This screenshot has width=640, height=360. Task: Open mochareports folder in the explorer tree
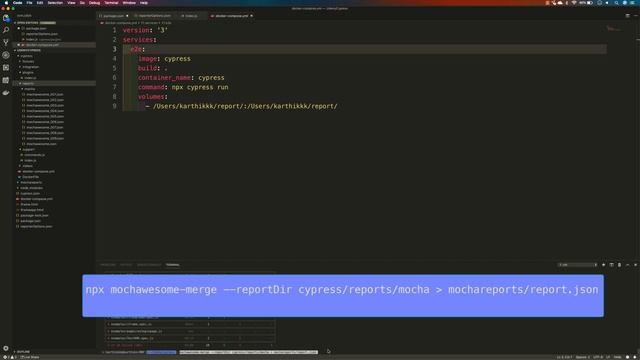tap(31, 182)
